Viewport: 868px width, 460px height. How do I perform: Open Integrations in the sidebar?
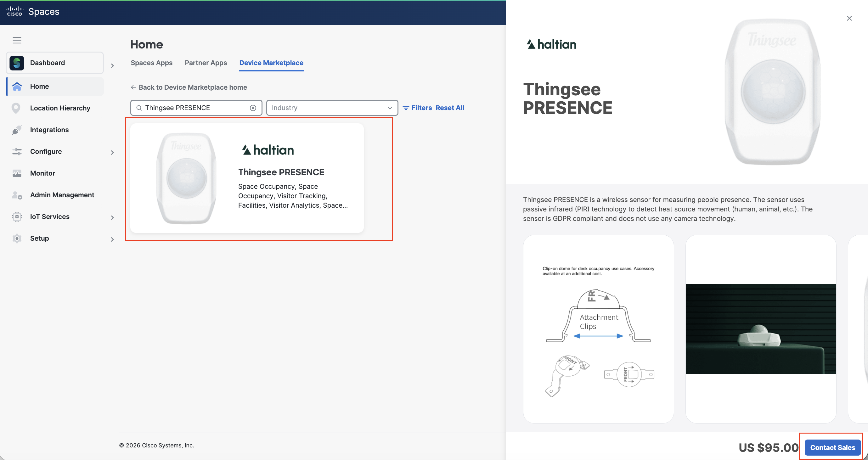55,130
